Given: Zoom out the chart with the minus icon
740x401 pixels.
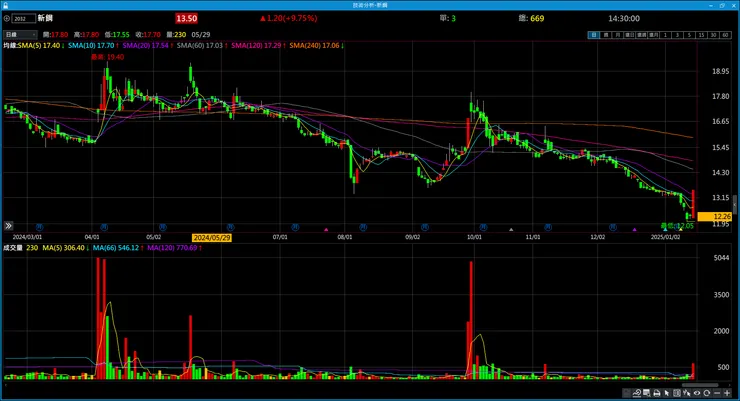Looking at the screenshot, I should [x=717, y=393].
